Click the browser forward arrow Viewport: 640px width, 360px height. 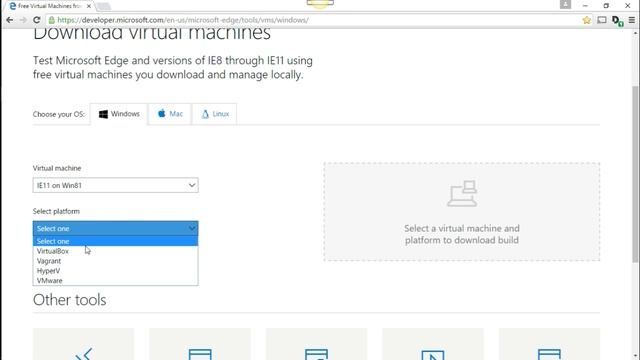point(23,20)
